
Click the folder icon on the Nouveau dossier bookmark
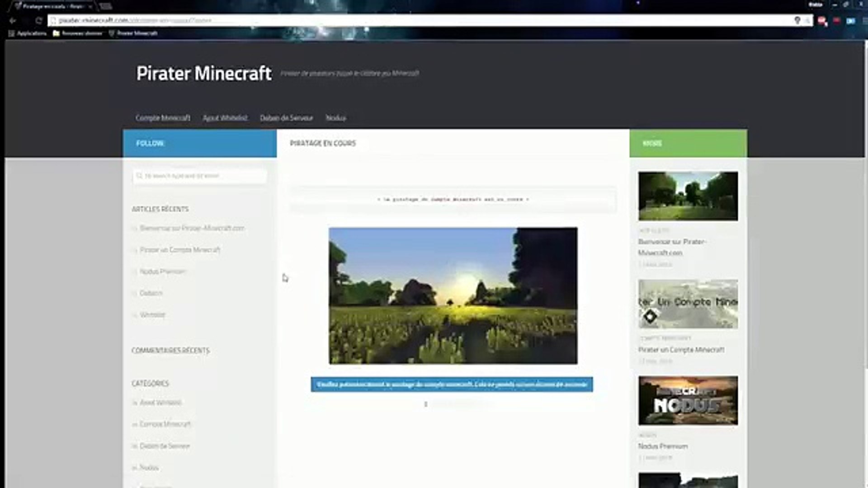click(x=56, y=33)
